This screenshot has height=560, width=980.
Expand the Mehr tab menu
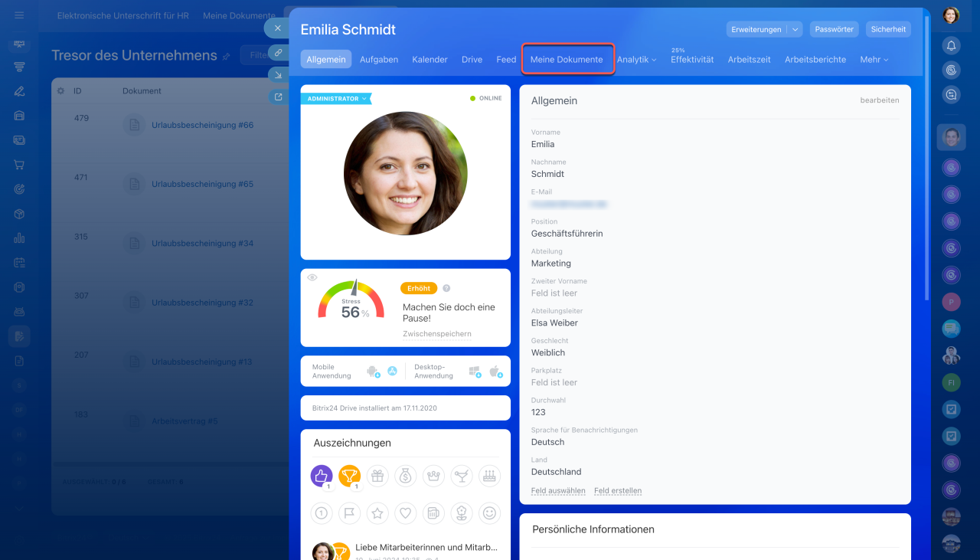(874, 59)
